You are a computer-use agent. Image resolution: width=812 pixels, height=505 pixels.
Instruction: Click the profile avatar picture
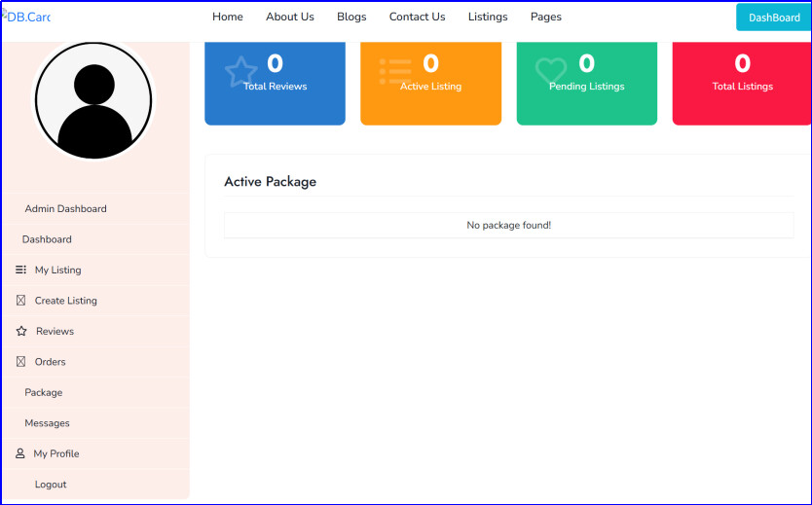pos(93,100)
